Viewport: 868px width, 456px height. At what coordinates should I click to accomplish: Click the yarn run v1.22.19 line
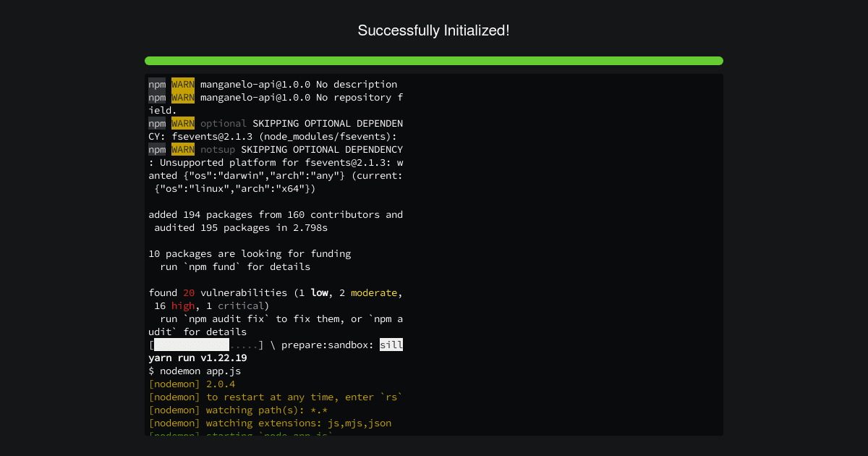coord(195,358)
